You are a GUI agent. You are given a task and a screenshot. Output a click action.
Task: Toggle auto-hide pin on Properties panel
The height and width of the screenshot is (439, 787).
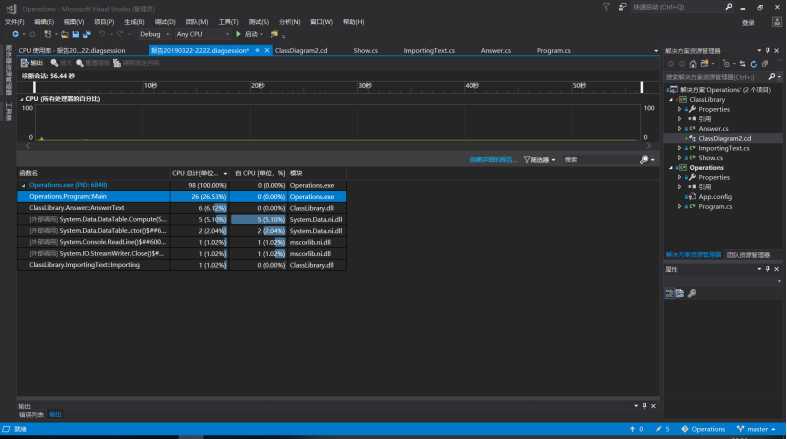[x=767, y=269]
